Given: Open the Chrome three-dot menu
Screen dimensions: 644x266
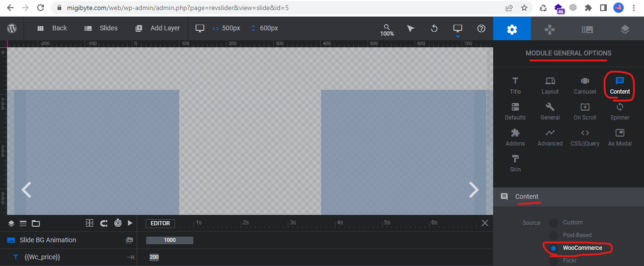Looking at the screenshot, I should click(635, 8).
